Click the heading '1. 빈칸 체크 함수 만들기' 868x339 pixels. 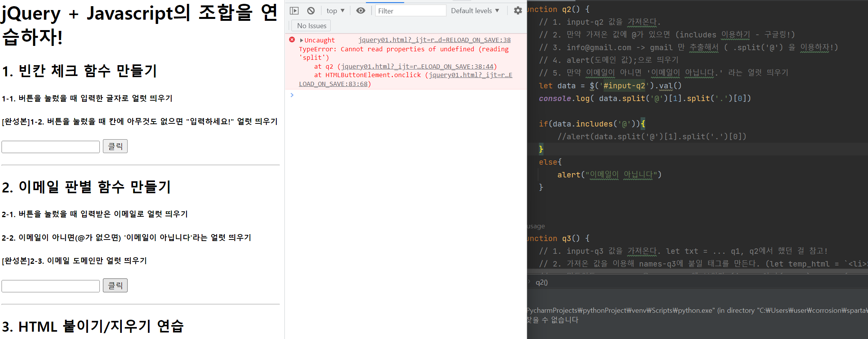(79, 71)
